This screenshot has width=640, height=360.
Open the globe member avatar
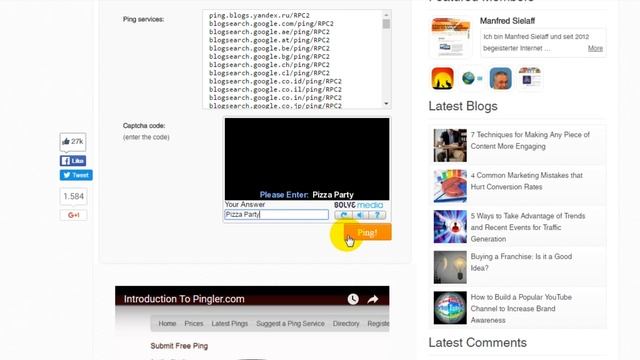point(471,78)
